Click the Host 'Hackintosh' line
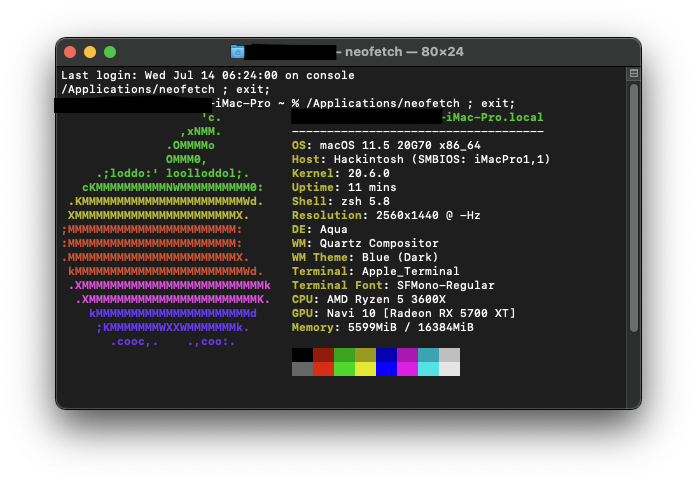The image size is (697, 483). (x=421, y=159)
